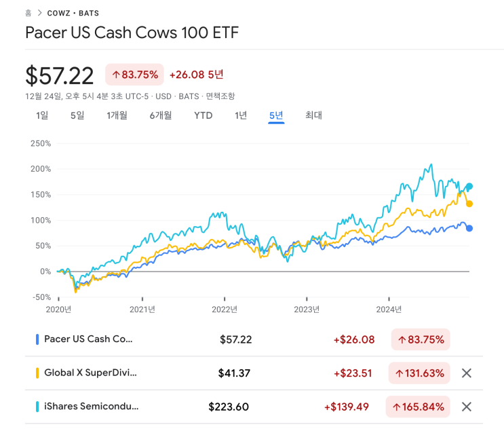Click the cyan iShares Semiconductor color marker
This screenshot has width=504, height=429.
(37, 407)
